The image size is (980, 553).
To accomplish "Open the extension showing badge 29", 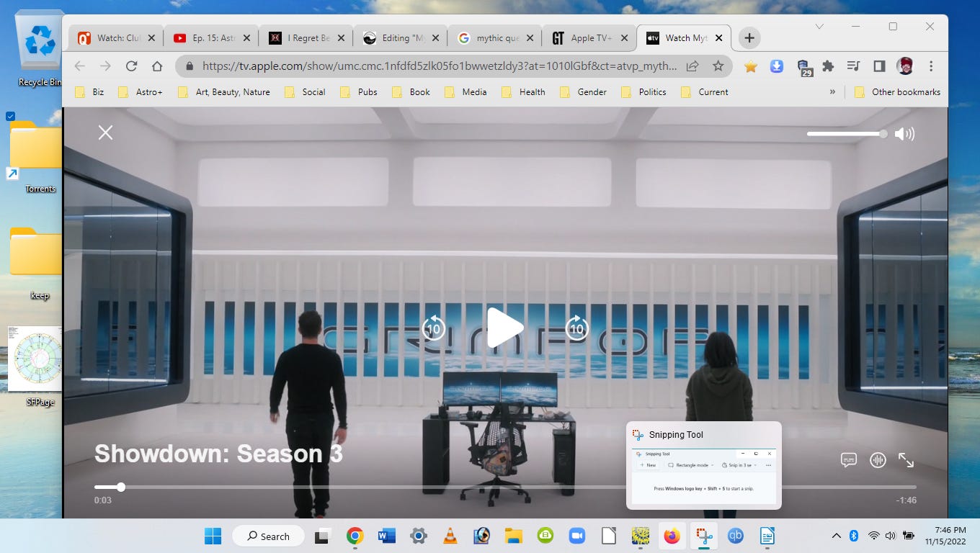I will click(x=804, y=68).
